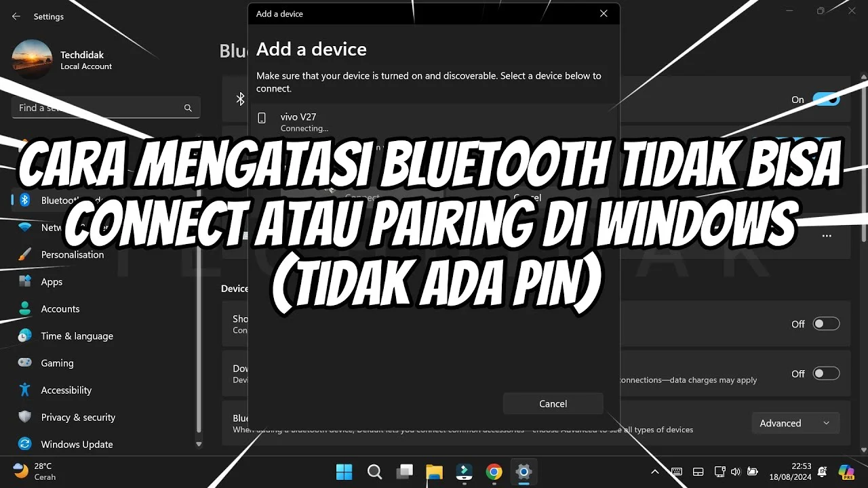Open the three-dot more options menu
The image size is (868, 488).
click(x=827, y=237)
